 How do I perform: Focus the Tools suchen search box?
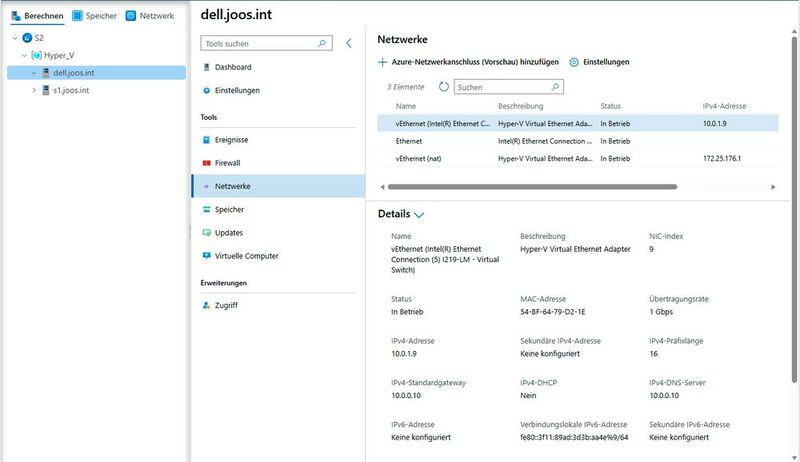click(x=266, y=43)
